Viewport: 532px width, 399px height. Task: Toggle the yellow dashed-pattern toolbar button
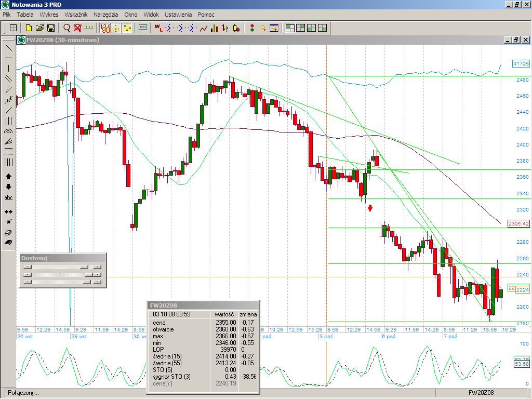point(127,28)
